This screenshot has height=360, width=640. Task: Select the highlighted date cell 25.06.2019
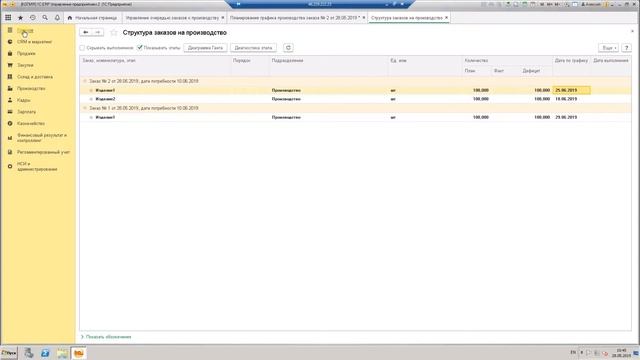(x=571, y=90)
